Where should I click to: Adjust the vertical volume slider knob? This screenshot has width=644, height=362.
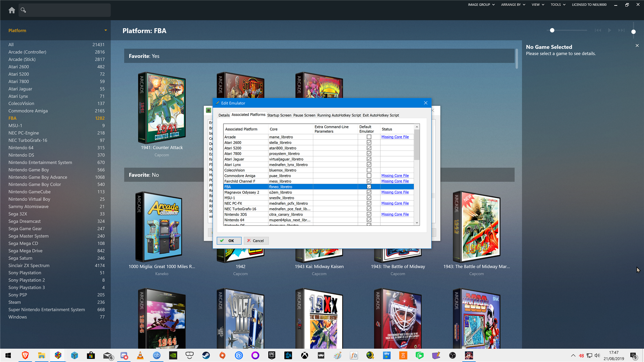(633, 32)
